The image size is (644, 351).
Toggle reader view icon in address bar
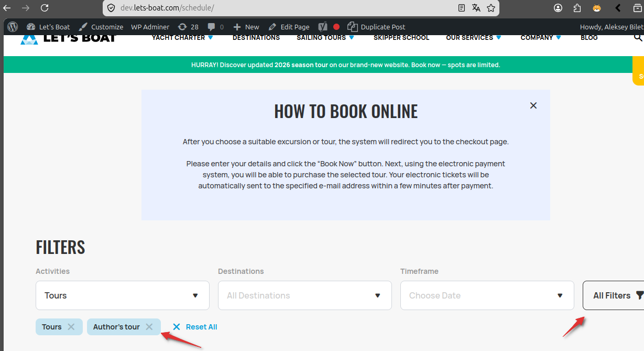point(462,8)
